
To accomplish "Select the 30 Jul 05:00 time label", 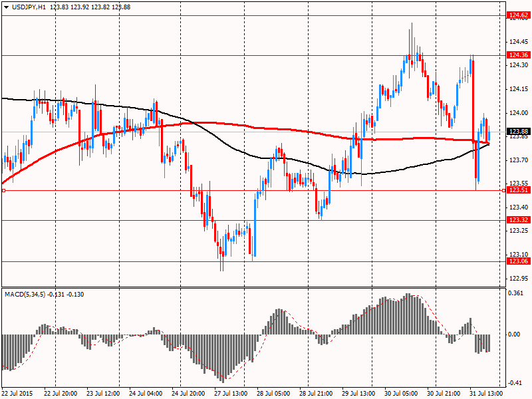I will [x=401, y=394].
